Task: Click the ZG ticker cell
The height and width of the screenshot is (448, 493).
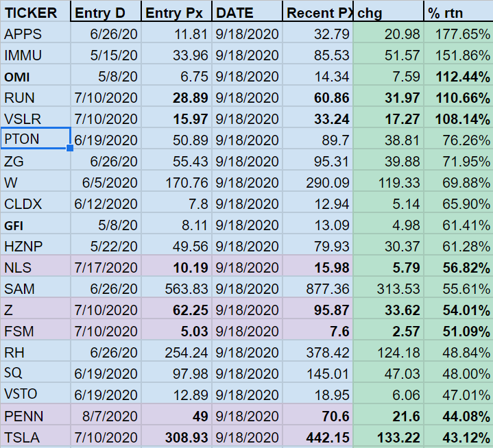Action: (x=35, y=160)
